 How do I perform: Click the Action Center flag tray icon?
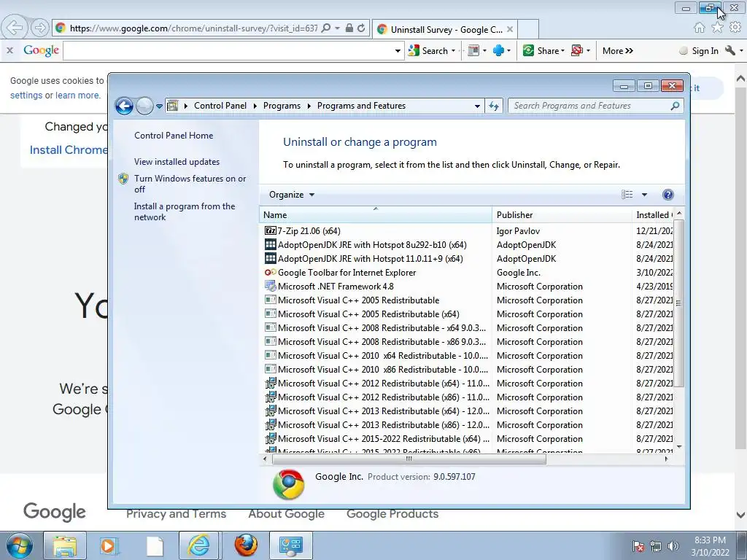(x=638, y=546)
